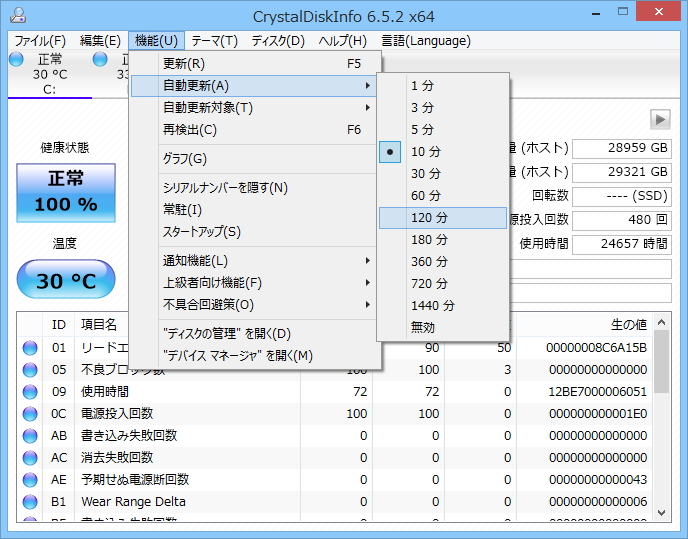Click the blue orb for attribute 0C
Image resolution: width=688 pixels, height=539 pixels.
[x=30, y=413]
